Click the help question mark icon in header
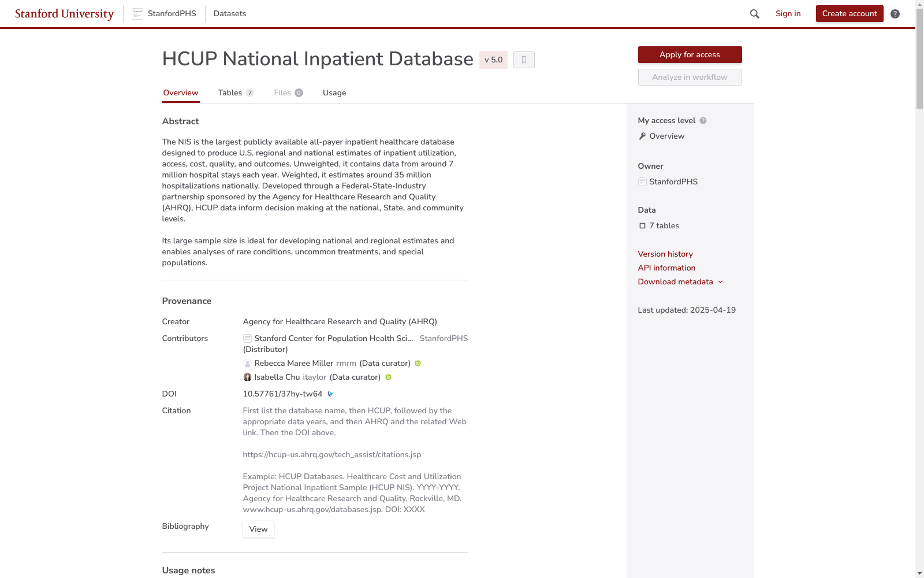Viewport: 924px width, 578px height. pos(895,14)
